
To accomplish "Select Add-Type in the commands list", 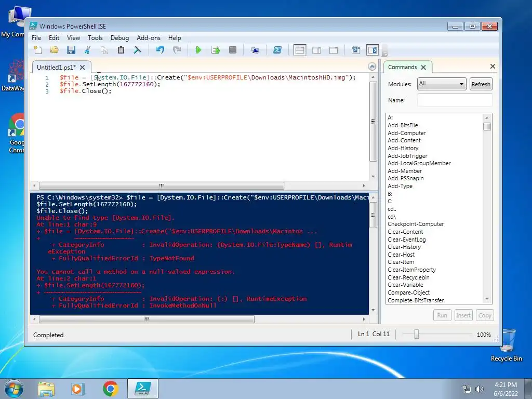I will point(400,186).
